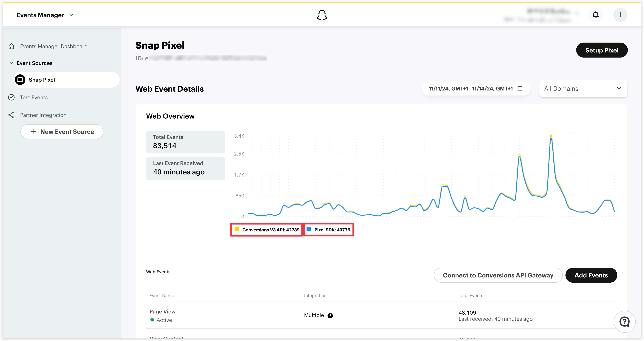Click the Partner Integration share icon
Image resolution: width=644 pixels, height=341 pixels.
coord(11,115)
